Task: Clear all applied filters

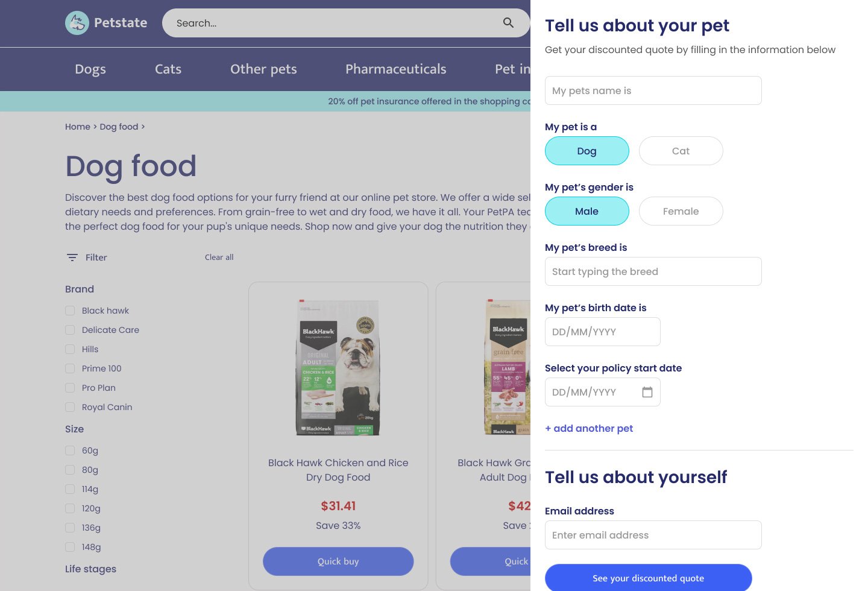Action: click(219, 258)
